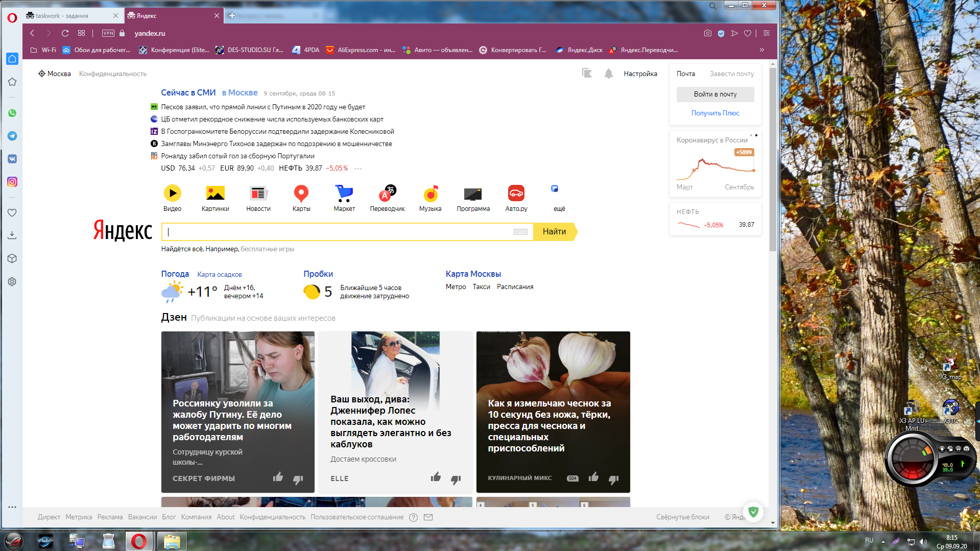Open the Opera main menu logo
The image size is (980, 551).
[x=12, y=18]
